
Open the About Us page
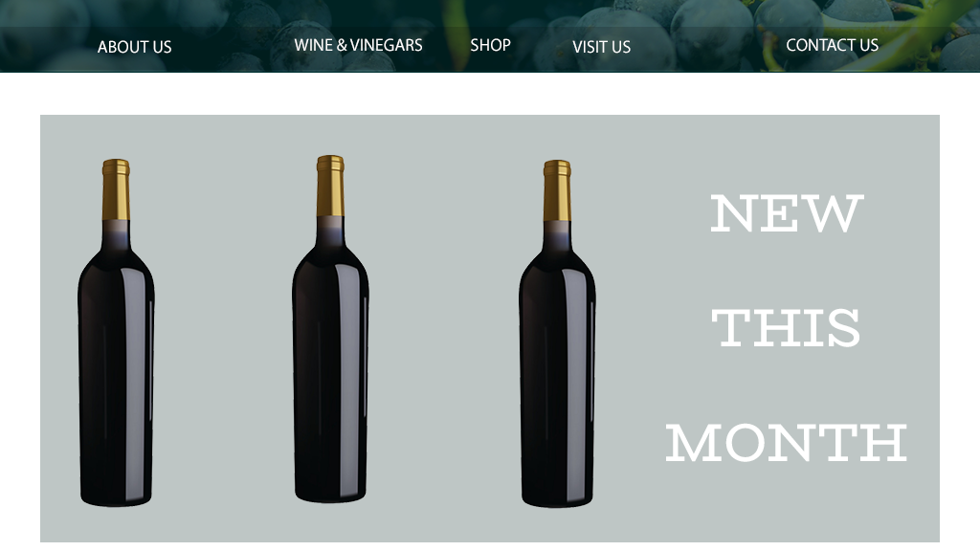[x=134, y=47]
